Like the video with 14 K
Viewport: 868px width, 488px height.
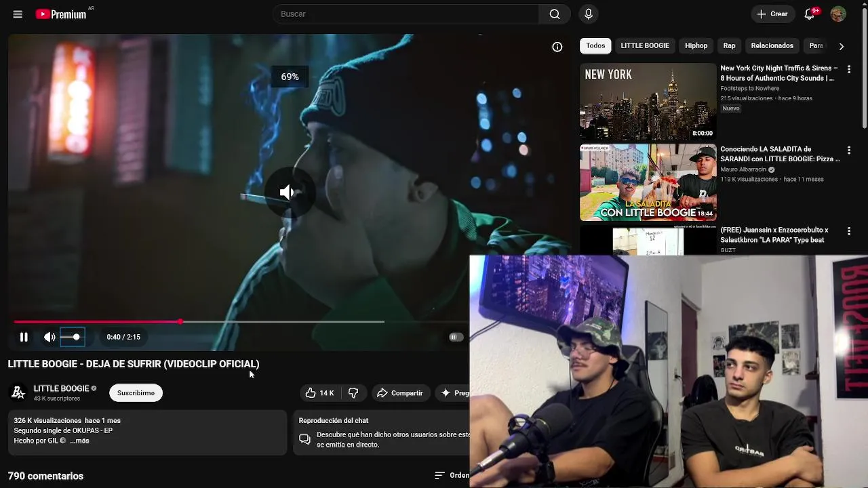tap(319, 393)
